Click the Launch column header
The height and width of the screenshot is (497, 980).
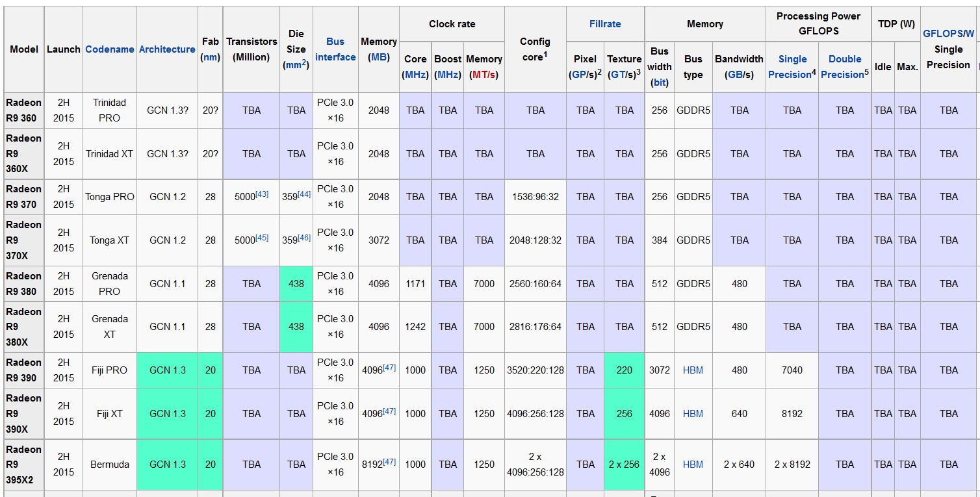[x=64, y=49]
